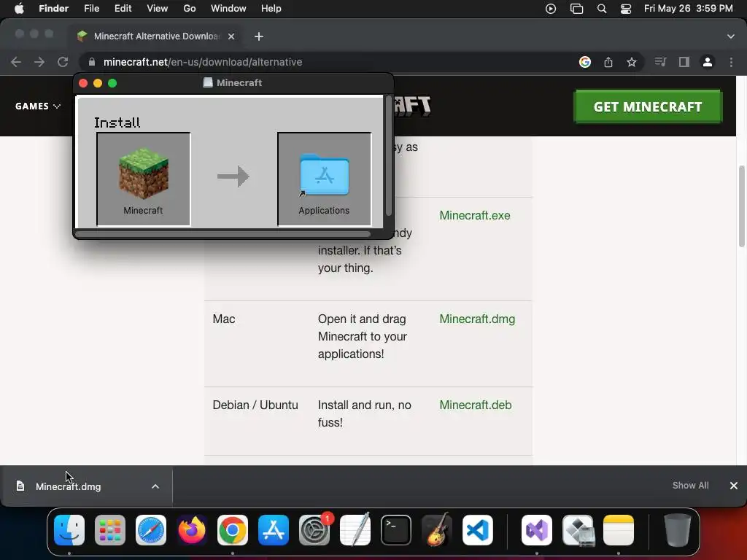Open Firefox from the Dock
Image resolution: width=747 pixels, height=560 pixels.
[x=192, y=530]
